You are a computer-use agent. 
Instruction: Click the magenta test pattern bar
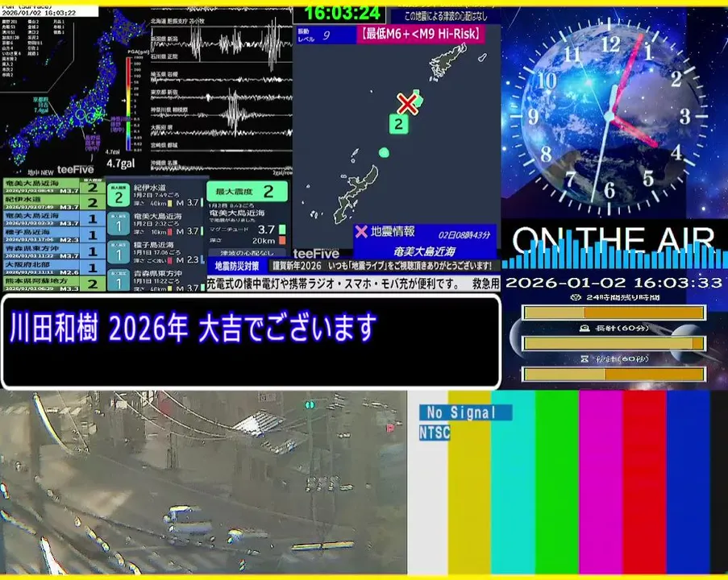point(601,482)
